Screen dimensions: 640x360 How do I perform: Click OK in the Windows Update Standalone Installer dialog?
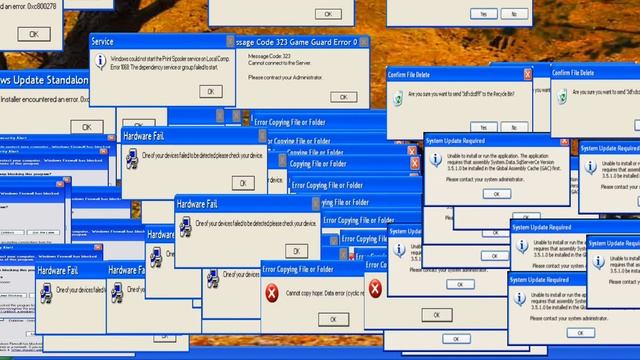click(x=87, y=127)
